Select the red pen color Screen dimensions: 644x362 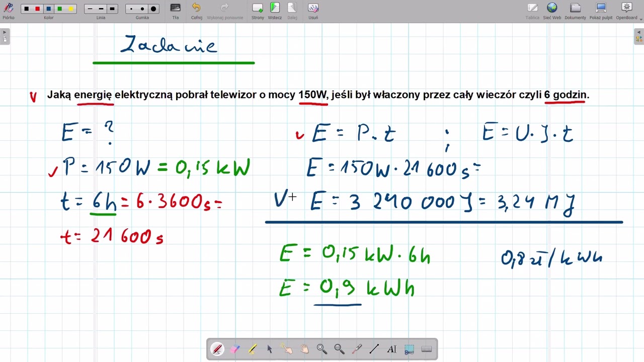click(x=37, y=9)
